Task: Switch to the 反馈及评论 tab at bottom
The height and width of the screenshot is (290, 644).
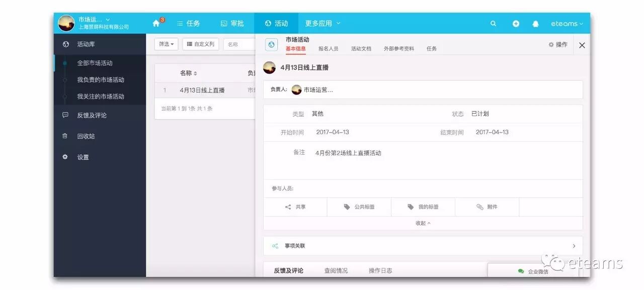Action: [289, 270]
